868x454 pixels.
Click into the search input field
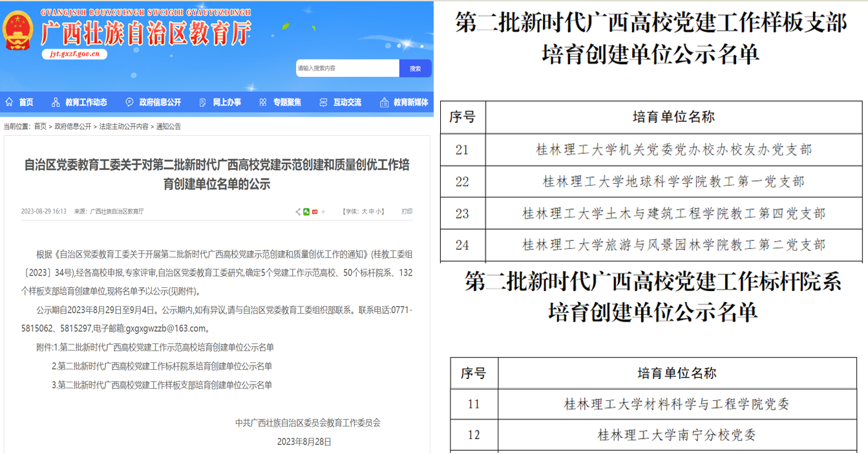tap(347, 69)
